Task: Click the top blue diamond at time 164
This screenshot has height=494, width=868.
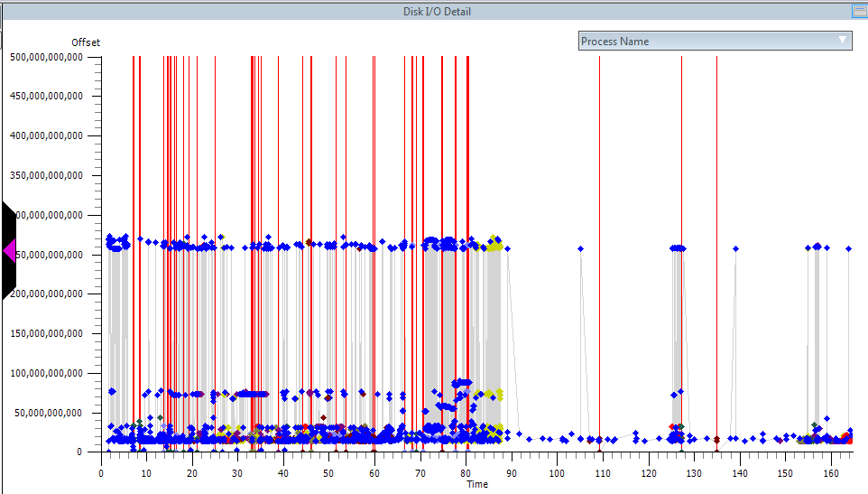Action: (x=848, y=248)
